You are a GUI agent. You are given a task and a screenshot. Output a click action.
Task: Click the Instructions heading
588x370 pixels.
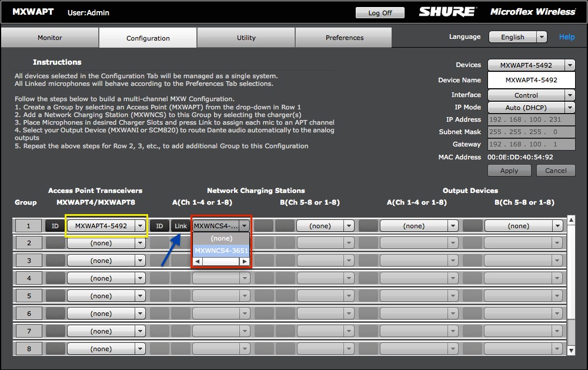(x=57, y=62)
